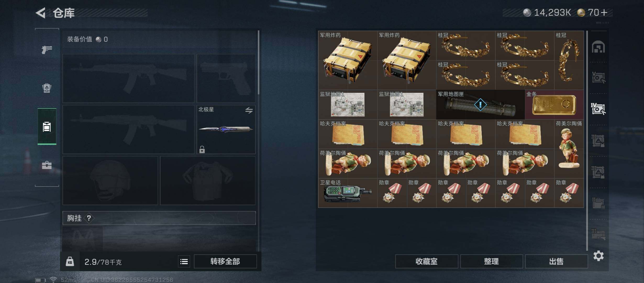
Task: Open the item list view icon
Action: tap(184, 261)
